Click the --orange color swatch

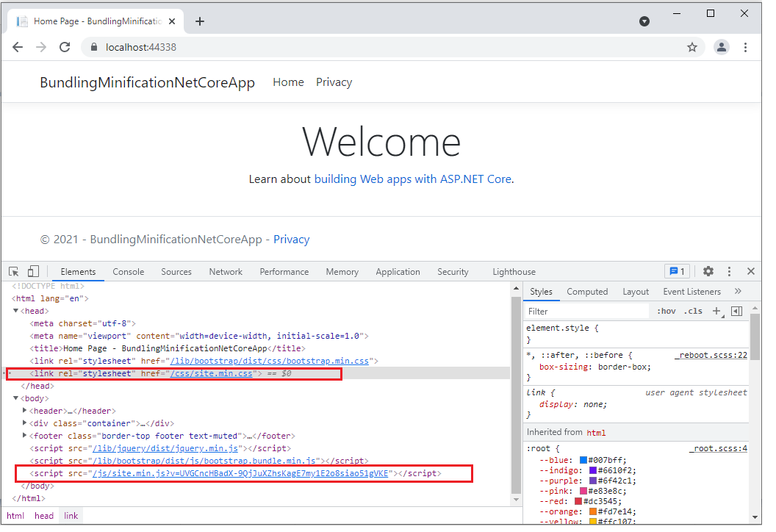click(x=593, y=511)
